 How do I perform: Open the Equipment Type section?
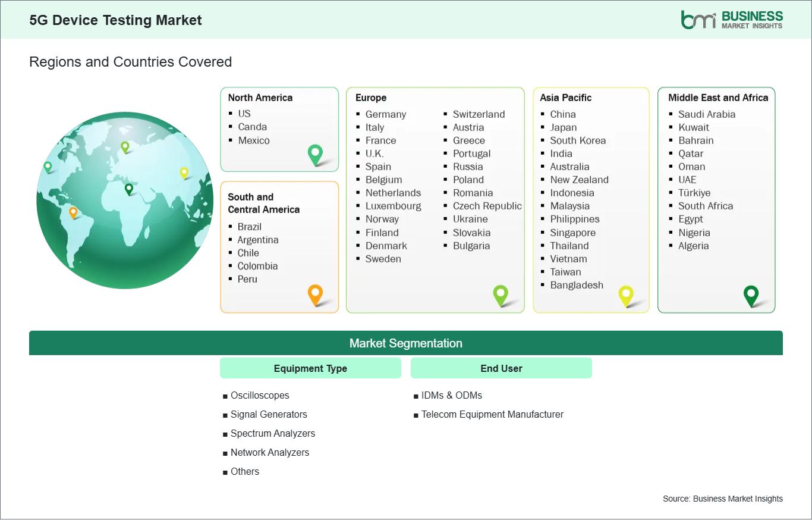click(x=310, y=368)
